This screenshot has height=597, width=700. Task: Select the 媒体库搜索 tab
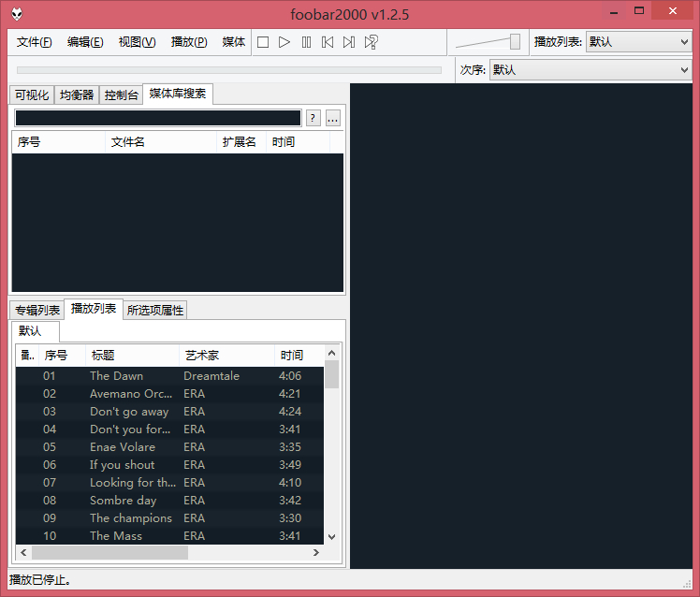[178, 94]
